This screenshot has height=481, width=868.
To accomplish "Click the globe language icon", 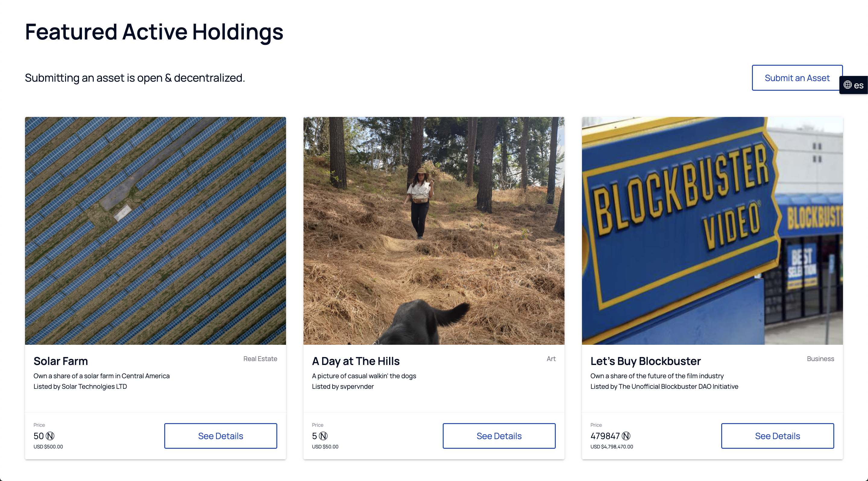I will [x=848, y=85].
